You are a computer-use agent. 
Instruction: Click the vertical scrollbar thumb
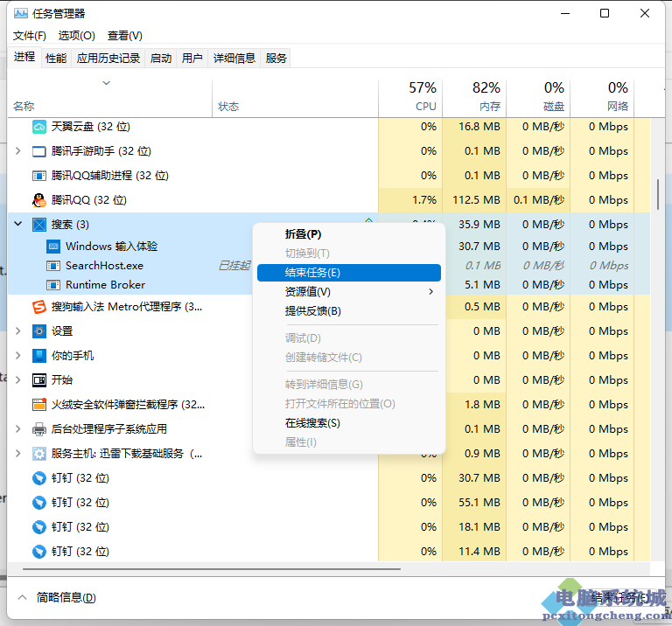coord(658,194)
